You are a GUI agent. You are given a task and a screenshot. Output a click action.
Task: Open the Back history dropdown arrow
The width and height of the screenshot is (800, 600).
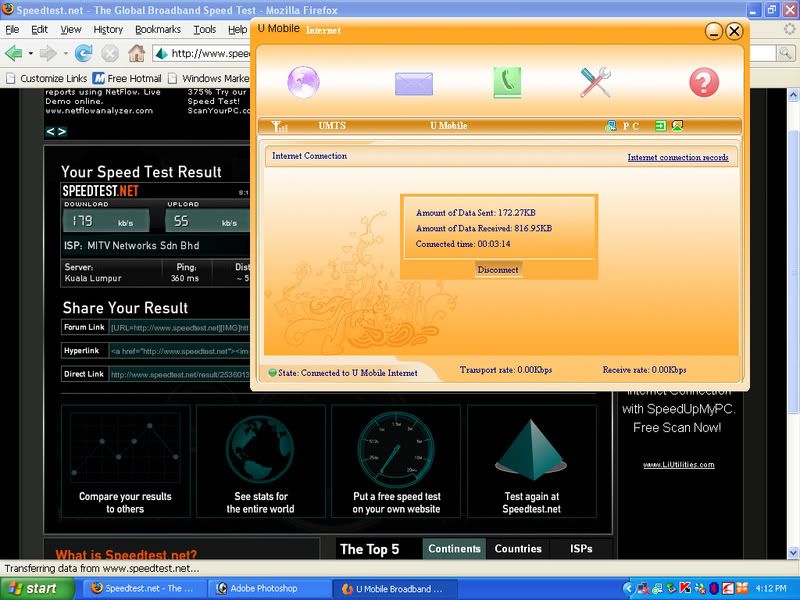tap(31, 53)
